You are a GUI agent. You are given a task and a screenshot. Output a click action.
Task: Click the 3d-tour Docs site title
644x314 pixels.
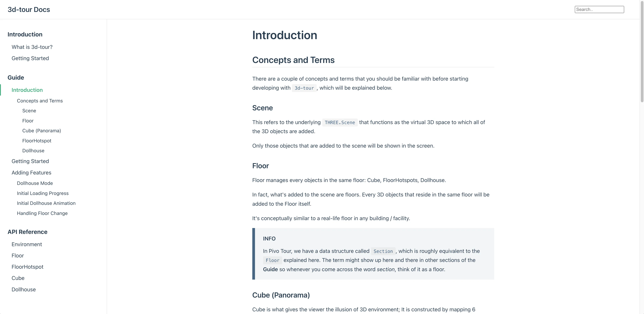29,10
